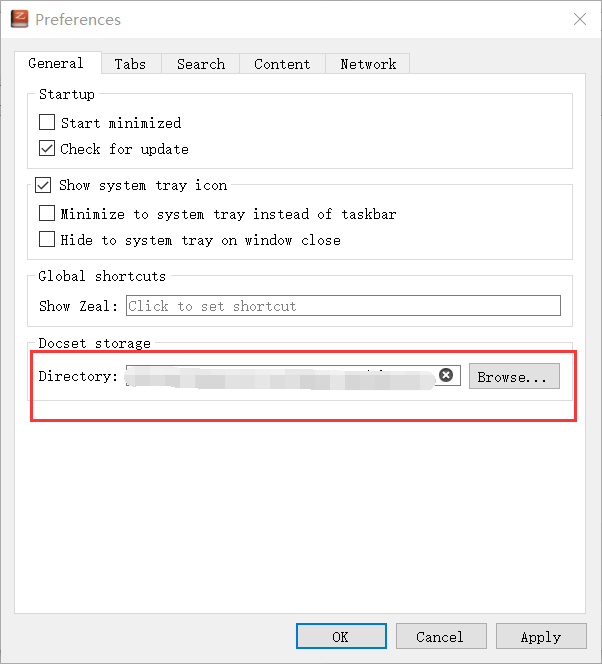This screenshot has height=664, width=602.
Task: Go to the Content tab
Action: click(282, 64)
